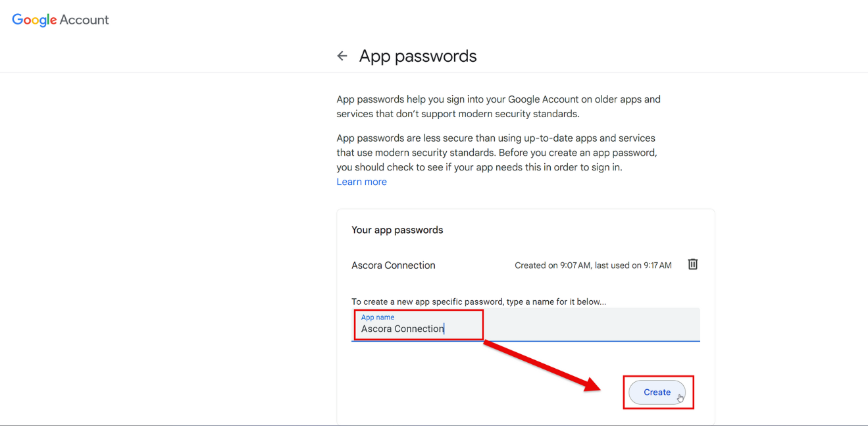Click the "Created on 9:07 AM" text
Image resolution: width=868 pixels, height=426 pixels.
point(552,265)
